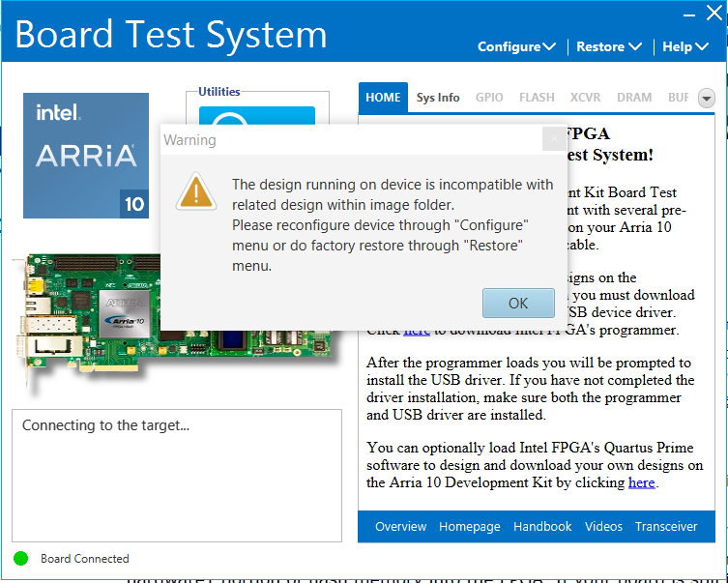
Task: Open the Handbook link
Action: pyautogui.click(x=542, y=527)
